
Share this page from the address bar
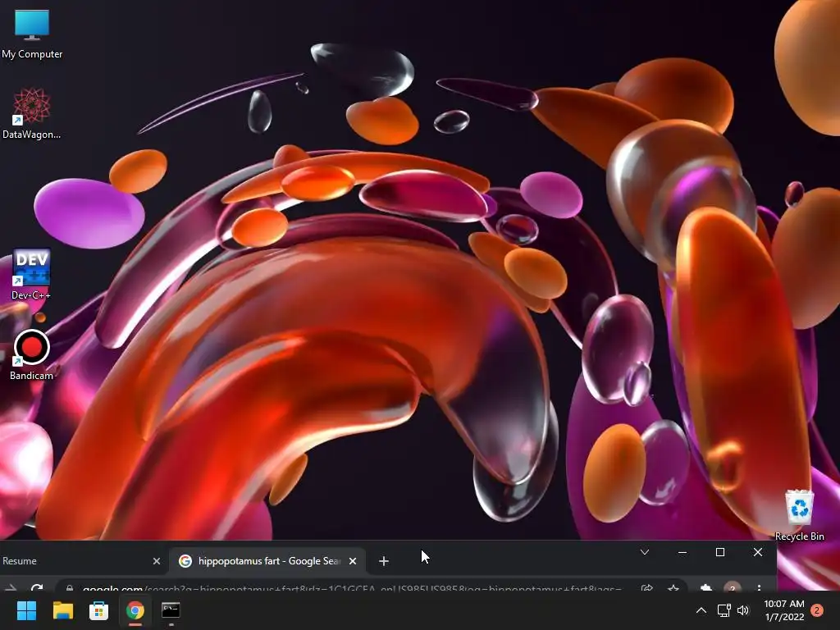click(x=646, y=588)
